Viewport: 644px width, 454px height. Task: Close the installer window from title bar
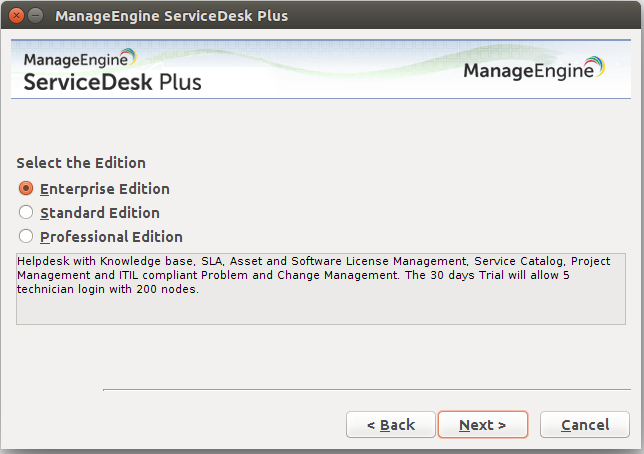[15, 16]
